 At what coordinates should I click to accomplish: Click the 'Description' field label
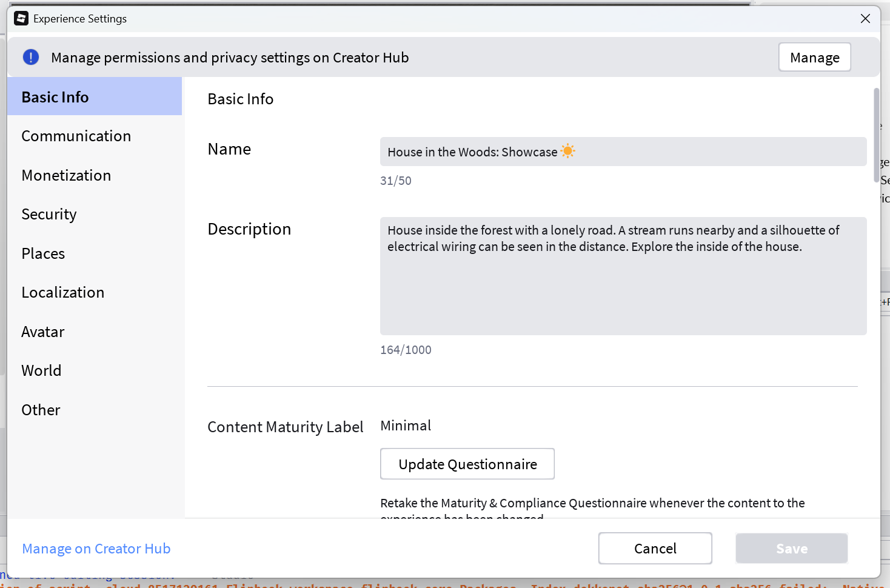(x=249, y=229)
